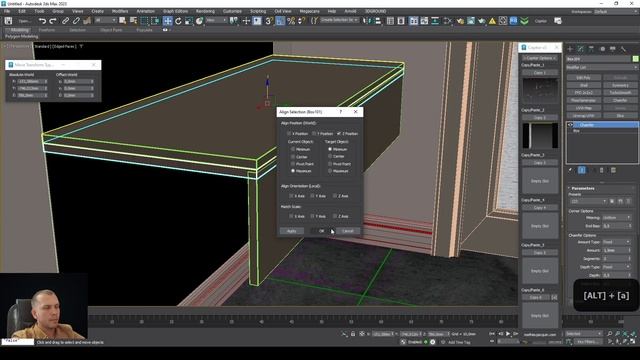Image resolution: width=640 pixels, height=360 pixels.
Task: Collapse the Parameters rollout
Action: (583, 188)
